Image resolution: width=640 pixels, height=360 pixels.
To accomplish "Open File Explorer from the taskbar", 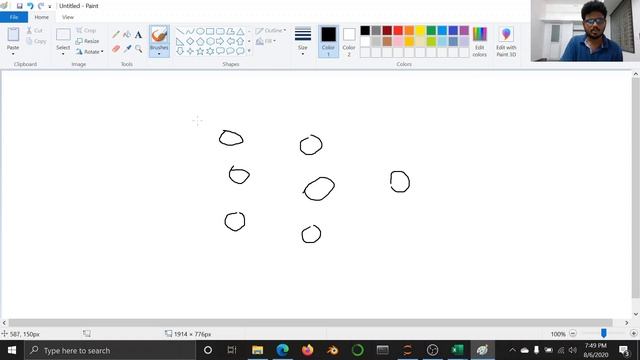I will coord(258,350).
